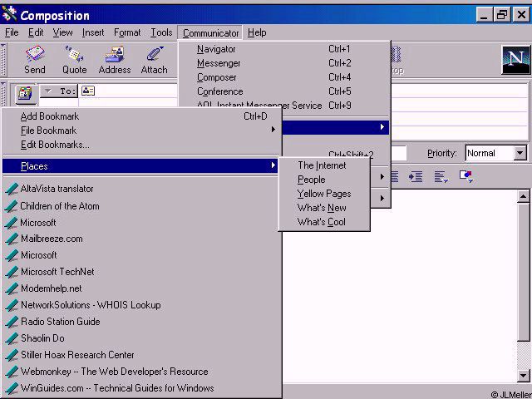Click the Netscape N logo

515,60
